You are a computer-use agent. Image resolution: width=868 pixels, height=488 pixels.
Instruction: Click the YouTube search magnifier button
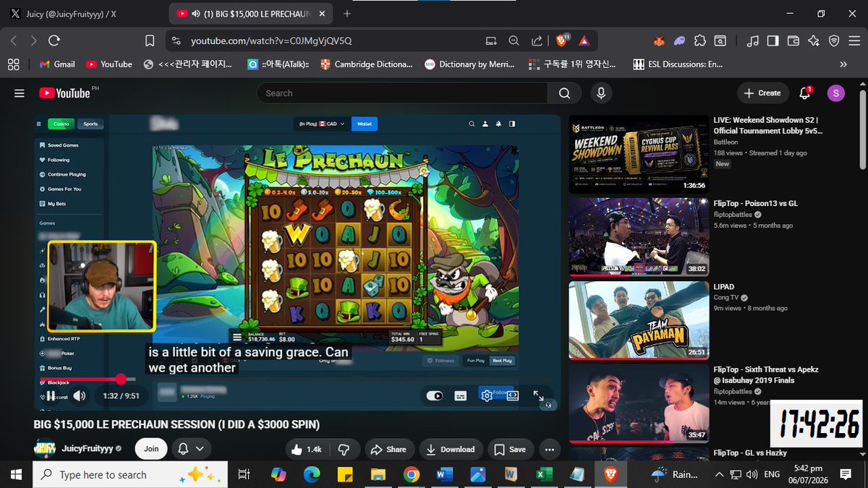coord(564,93)
